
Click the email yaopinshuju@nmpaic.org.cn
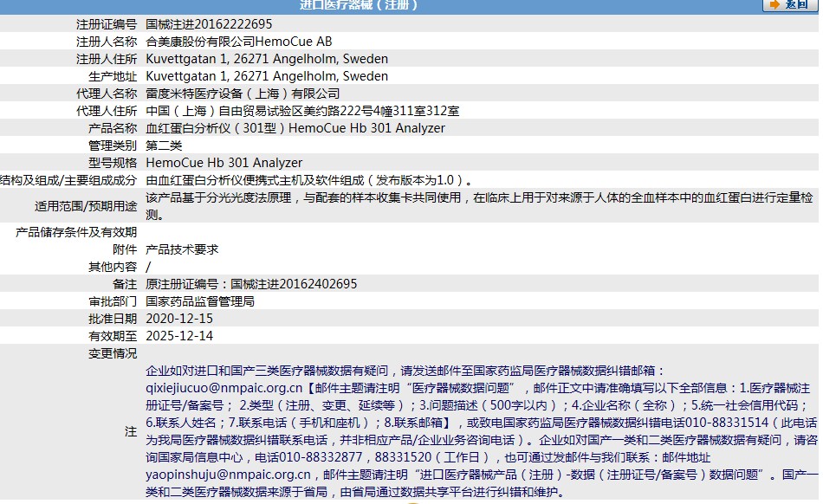229,474
